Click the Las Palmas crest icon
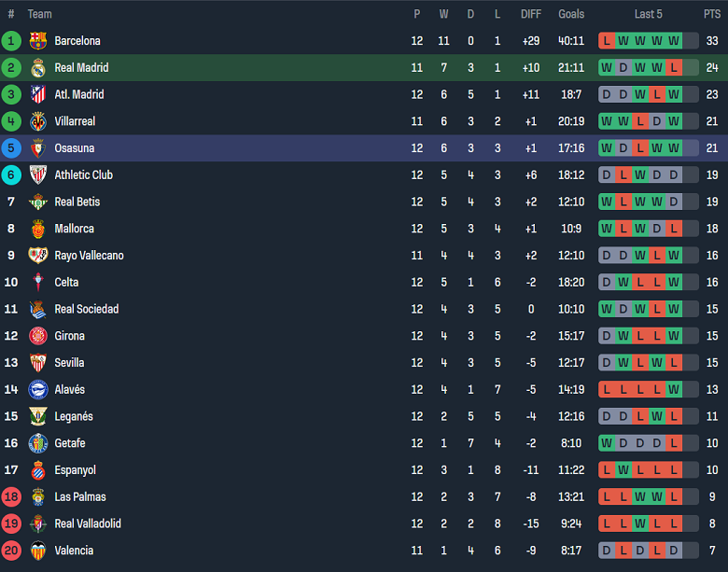The width and height of the screenshot is (728, 572). (x=38, y=497)
